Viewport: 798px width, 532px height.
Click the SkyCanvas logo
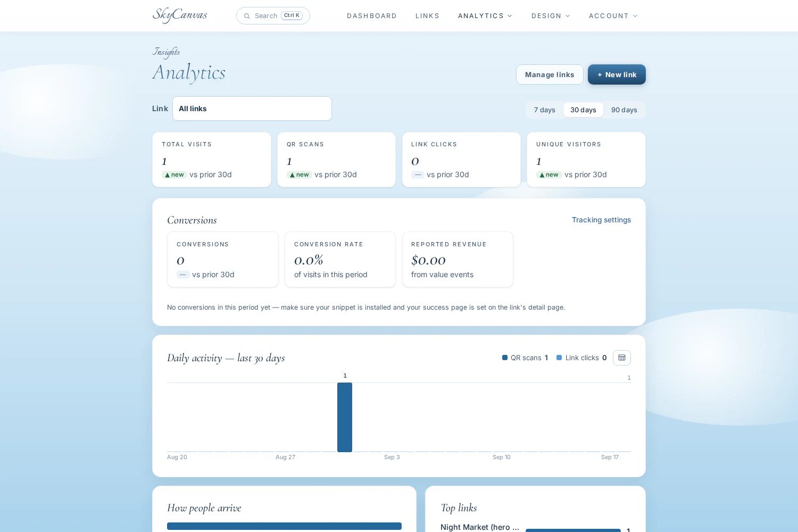180,15
